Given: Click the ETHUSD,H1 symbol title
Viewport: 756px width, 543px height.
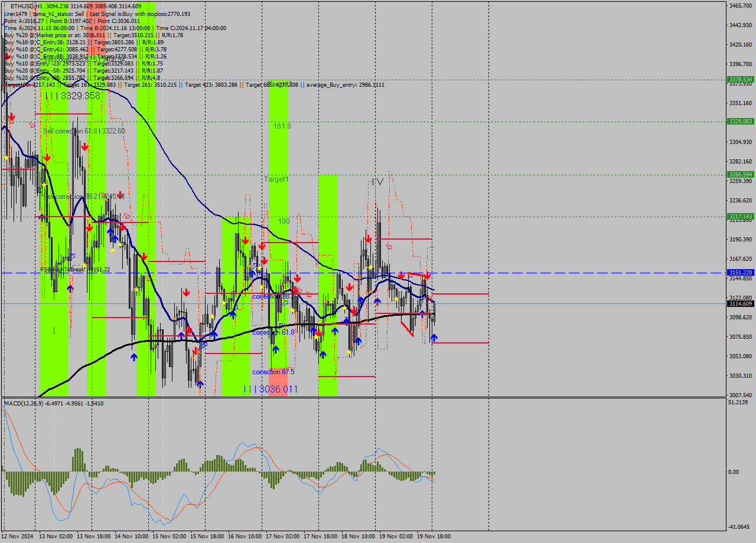Looking at the screenshot, I should [26, 6].
